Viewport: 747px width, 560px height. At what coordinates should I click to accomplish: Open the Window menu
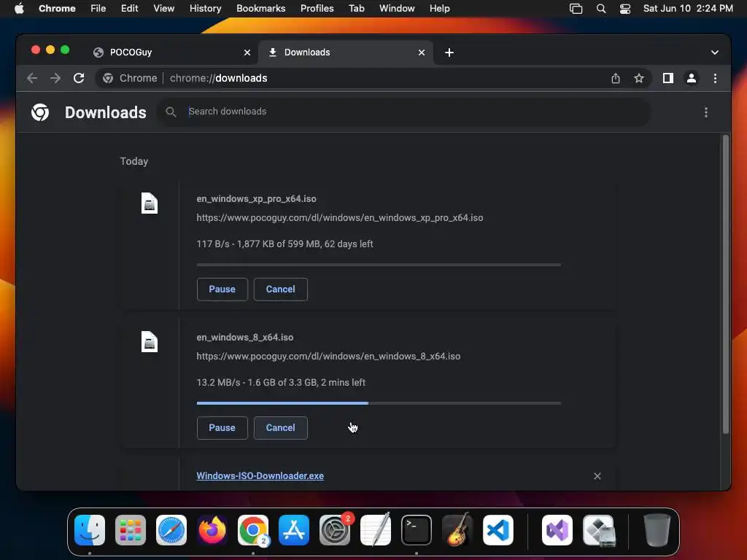397,9
